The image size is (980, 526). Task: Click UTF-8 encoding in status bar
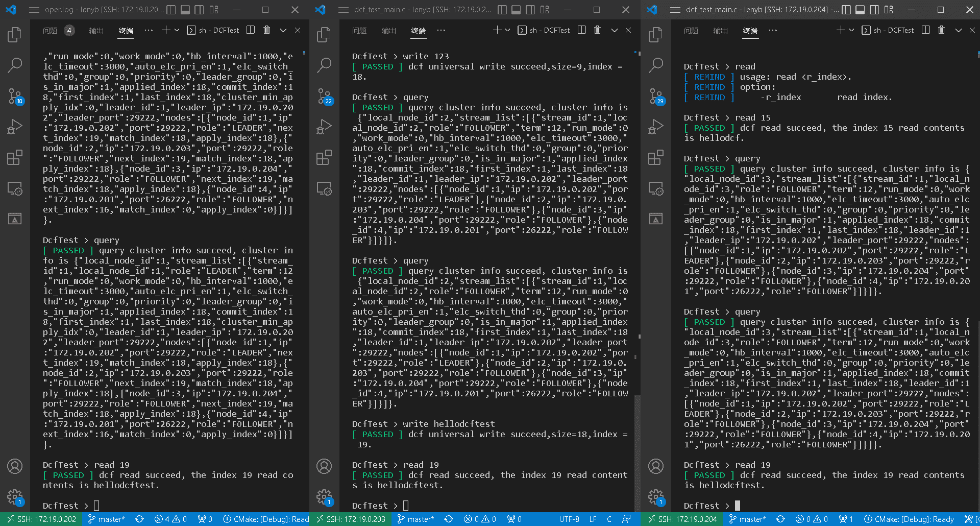[x=569, y=519]
